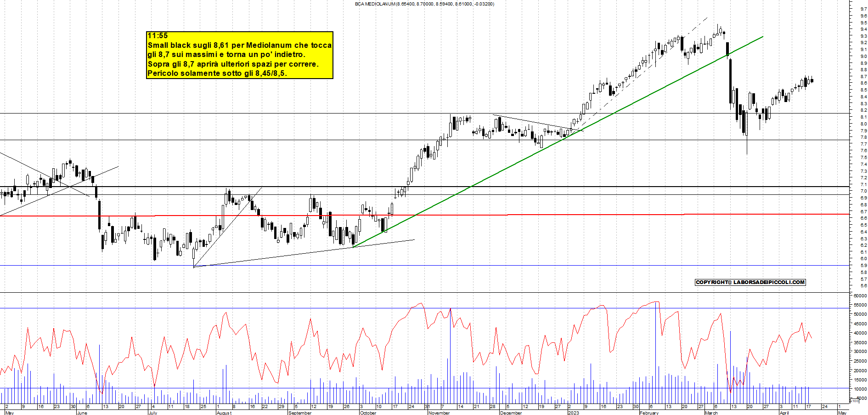Click the 50000 volume axis label
868x415 pixels.
[x=860, y=314]
